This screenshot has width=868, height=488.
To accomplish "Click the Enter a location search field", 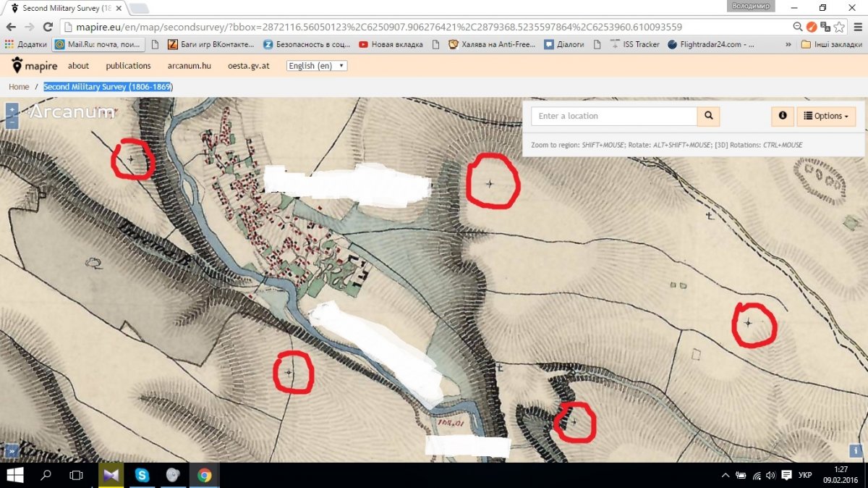I will (614, 116).
